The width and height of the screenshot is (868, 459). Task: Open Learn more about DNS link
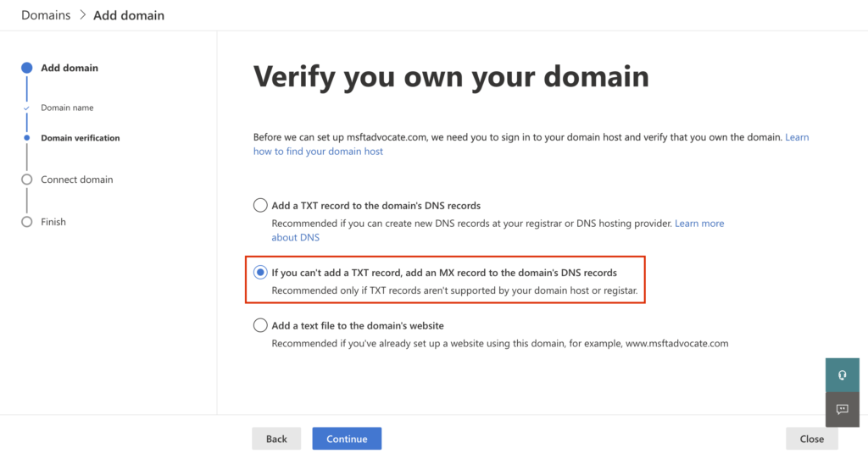[698, 224]
